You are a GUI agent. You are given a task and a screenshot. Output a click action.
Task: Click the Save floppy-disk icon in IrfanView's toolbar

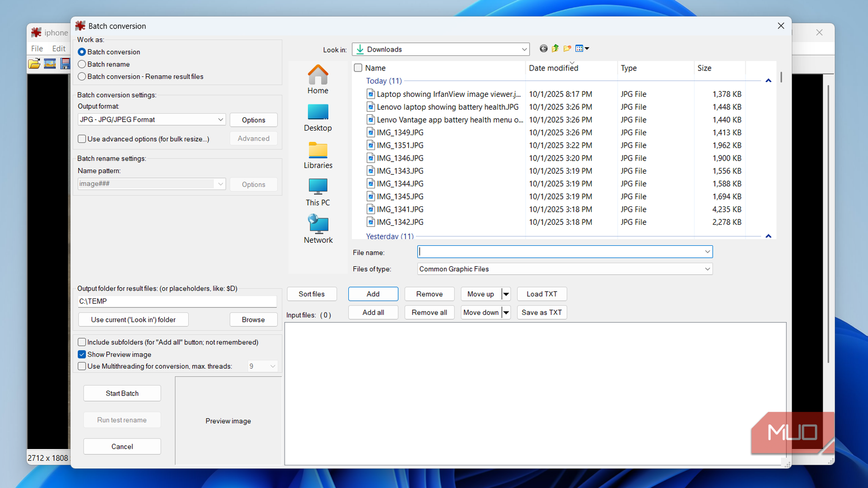coord(65,63)
